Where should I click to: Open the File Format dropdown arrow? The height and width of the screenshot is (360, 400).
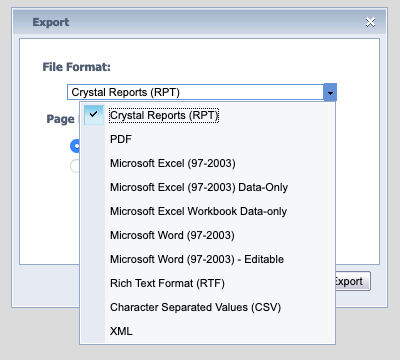(330, 92)
